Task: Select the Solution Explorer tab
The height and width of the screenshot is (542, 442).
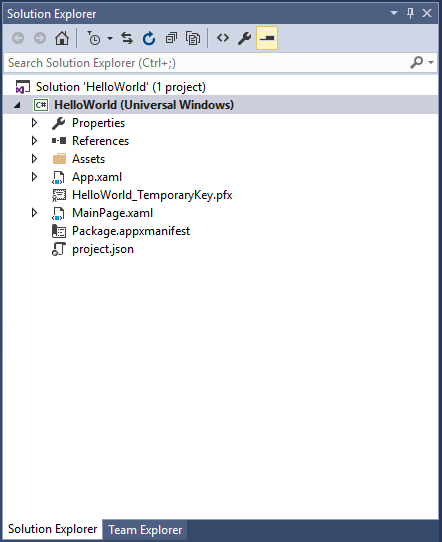Action: (x=53, y=529)
